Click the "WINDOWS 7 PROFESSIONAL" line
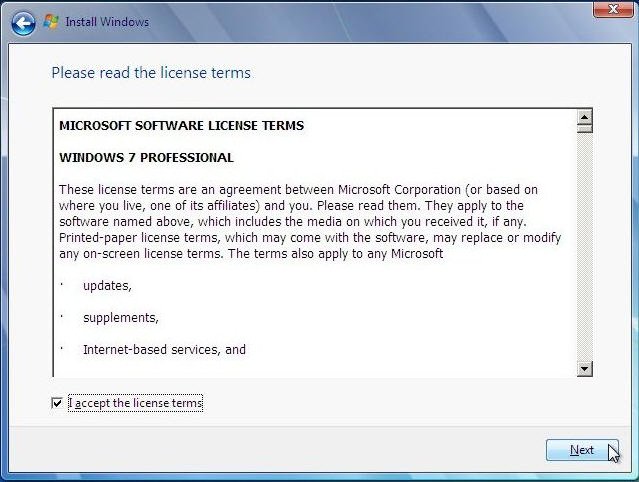 point(146,157)
